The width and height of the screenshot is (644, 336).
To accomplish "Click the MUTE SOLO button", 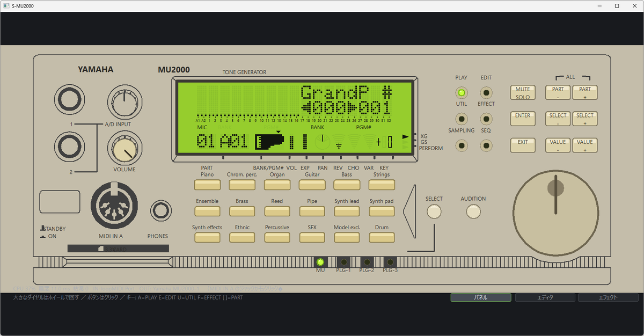I will tap(523, 93).
